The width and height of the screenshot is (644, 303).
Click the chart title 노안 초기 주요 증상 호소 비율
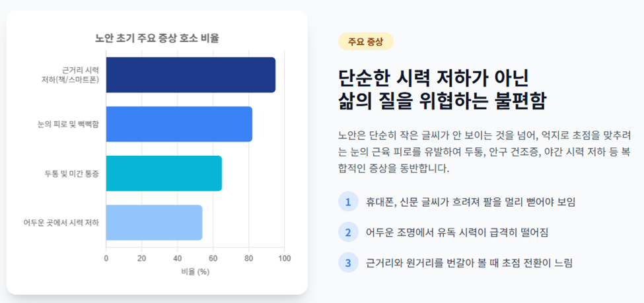(157, 38)
